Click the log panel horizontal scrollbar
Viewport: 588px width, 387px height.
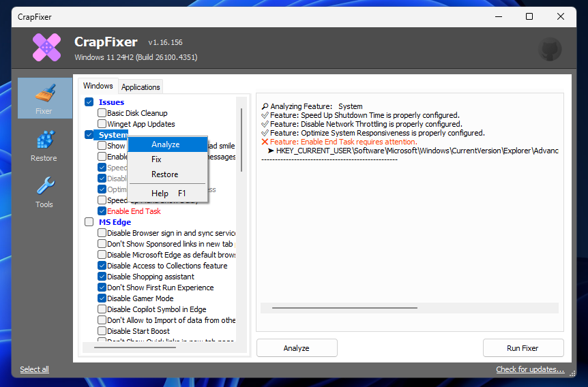[344, 308]
